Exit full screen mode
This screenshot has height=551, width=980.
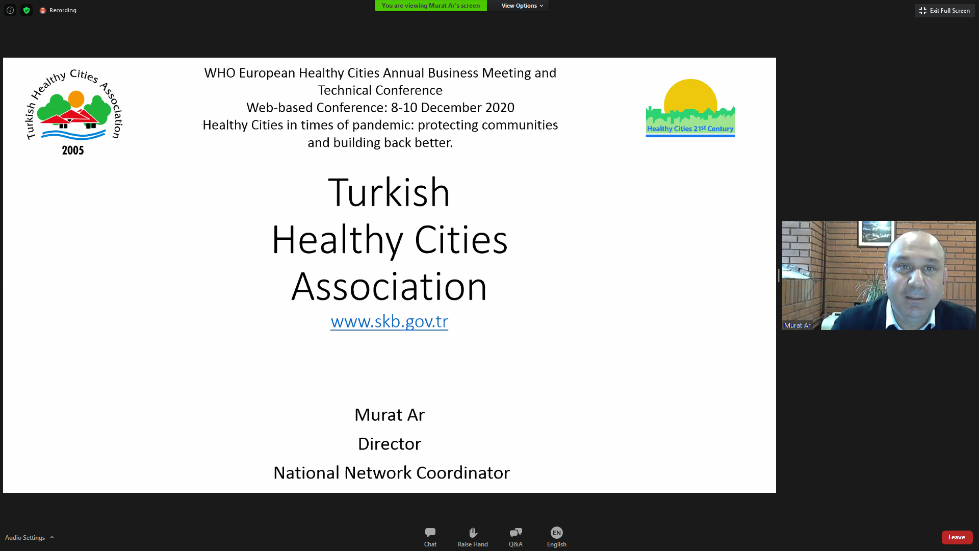click(945, 11)
